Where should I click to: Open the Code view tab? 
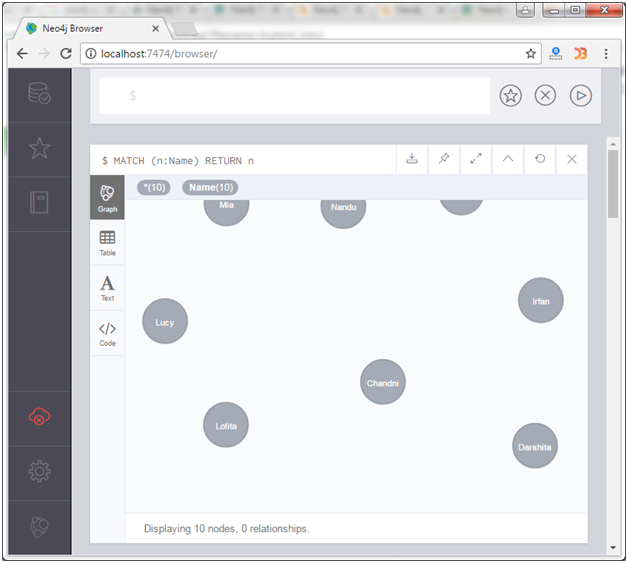pyautogui.click(x=107, y=333)
